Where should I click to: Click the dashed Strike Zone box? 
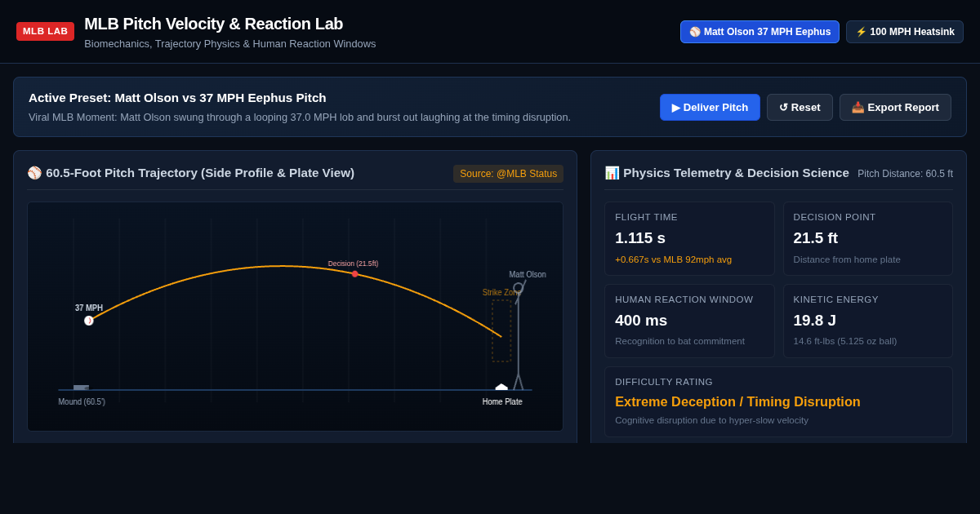501,330
